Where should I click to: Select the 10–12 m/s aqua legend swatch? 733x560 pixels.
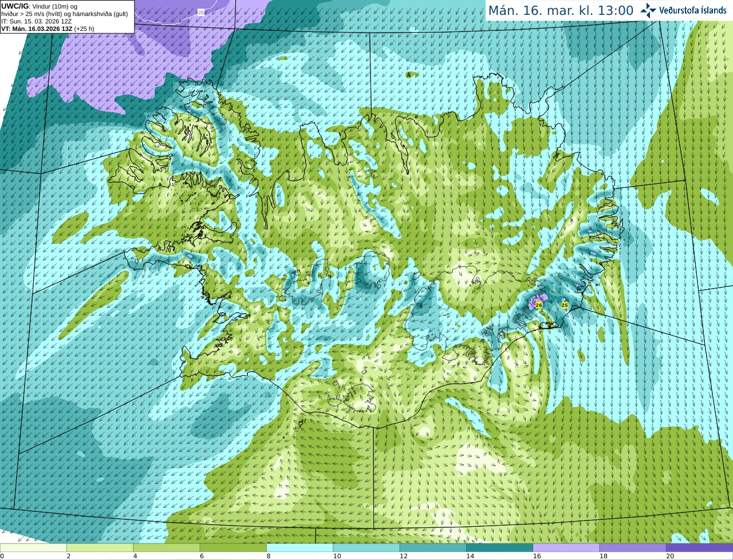(366, 547)
